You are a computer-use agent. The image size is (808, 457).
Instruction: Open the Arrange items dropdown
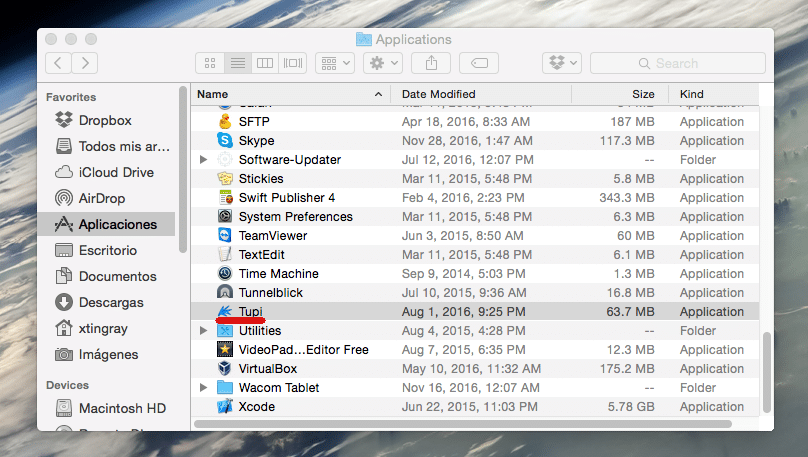[x=334, y=63]
